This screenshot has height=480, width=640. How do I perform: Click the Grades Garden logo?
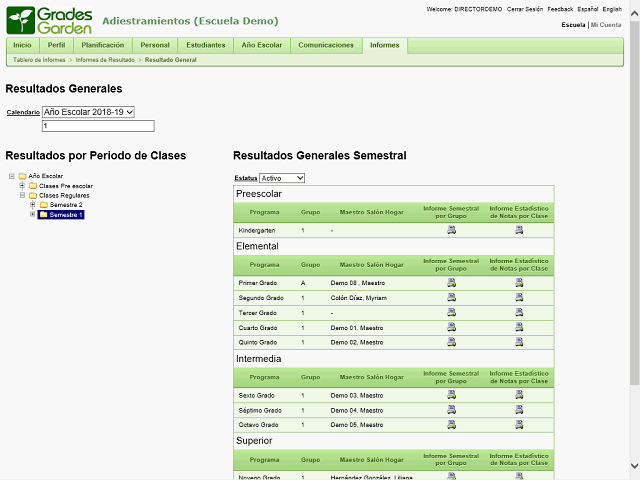[49, 20]
